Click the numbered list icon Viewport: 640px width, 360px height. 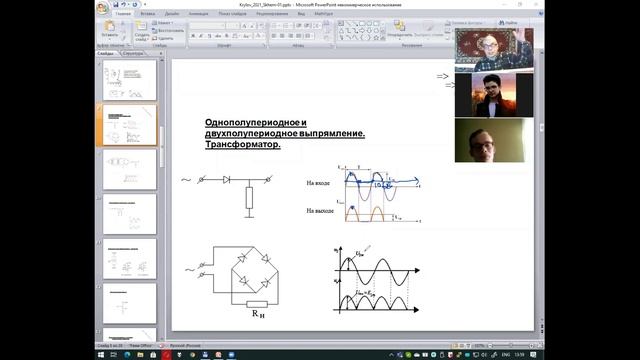(x=287, y=26)
